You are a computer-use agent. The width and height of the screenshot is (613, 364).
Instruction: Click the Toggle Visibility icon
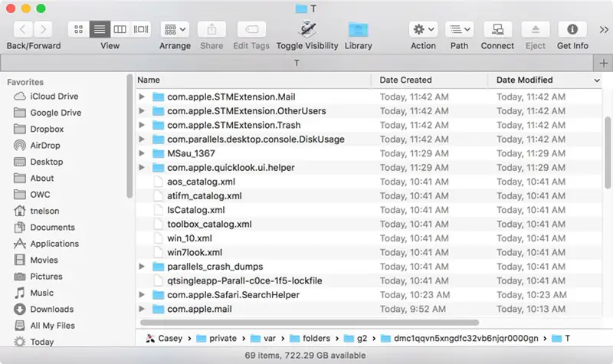pos(307,29)
